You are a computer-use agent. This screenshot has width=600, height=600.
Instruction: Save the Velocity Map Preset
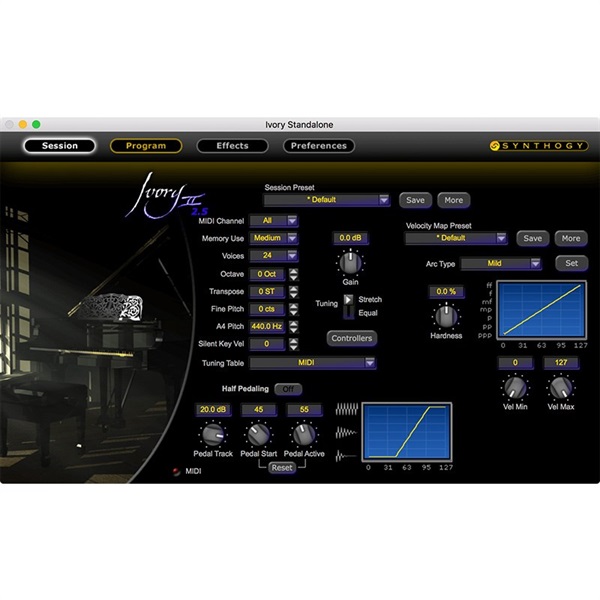533,238
